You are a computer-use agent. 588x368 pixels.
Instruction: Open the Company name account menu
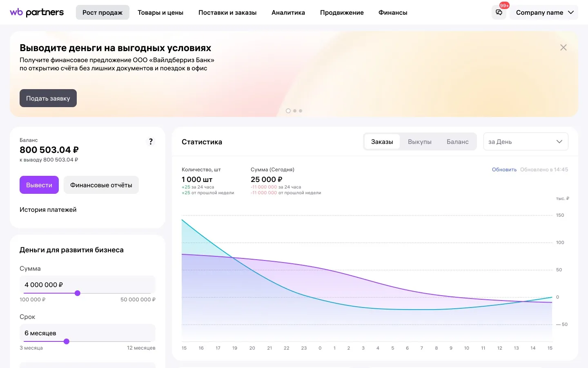[x=544, y=13]
